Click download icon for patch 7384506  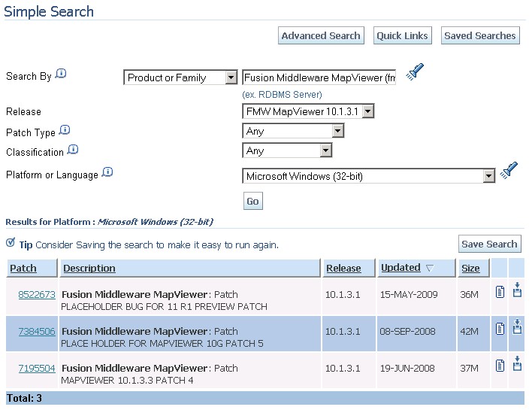pos(517,327)
